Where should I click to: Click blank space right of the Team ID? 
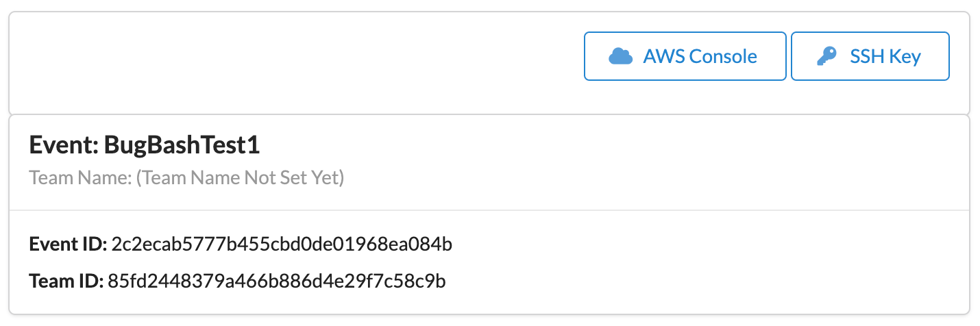pos(706,281)
